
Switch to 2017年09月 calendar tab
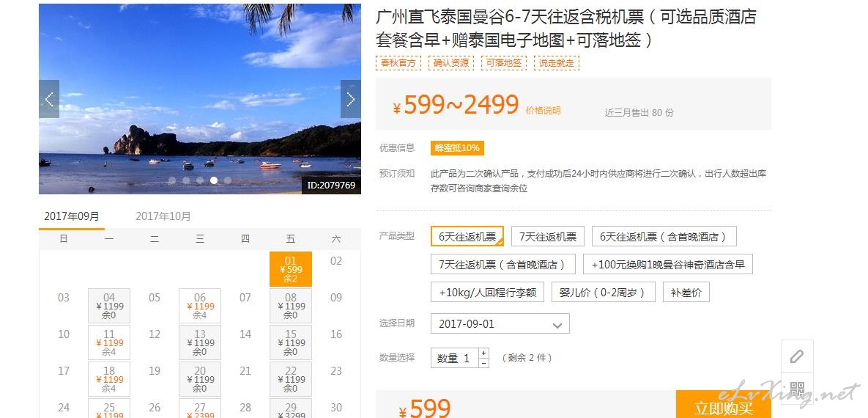71,216
